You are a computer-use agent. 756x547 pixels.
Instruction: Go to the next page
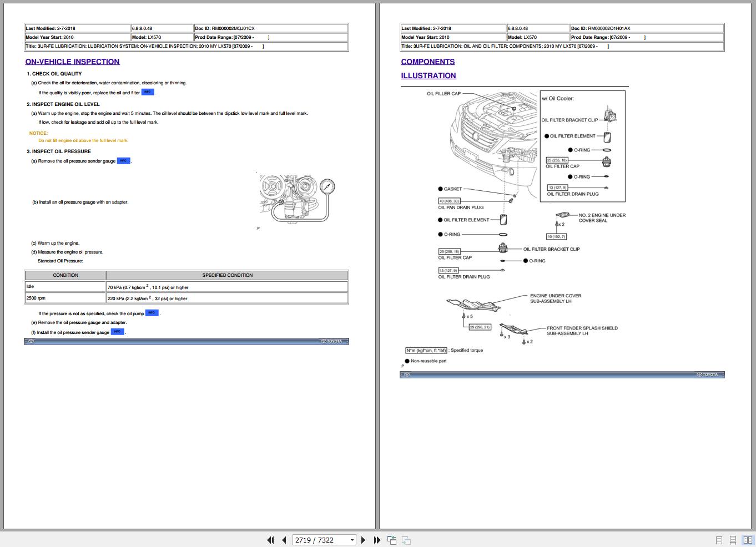(364, 540)
